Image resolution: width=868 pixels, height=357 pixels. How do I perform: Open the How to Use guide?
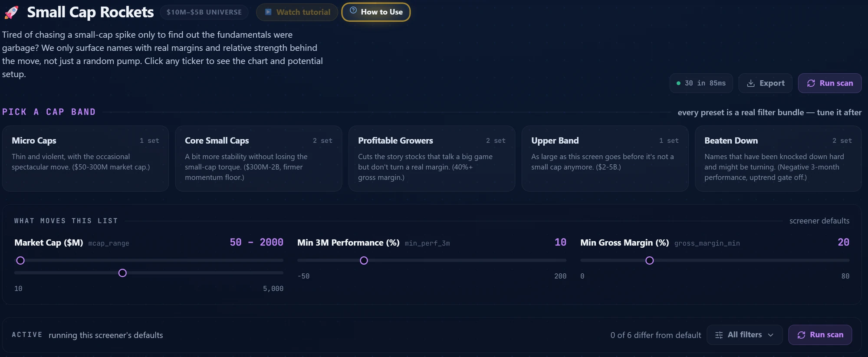click(376, 12)
